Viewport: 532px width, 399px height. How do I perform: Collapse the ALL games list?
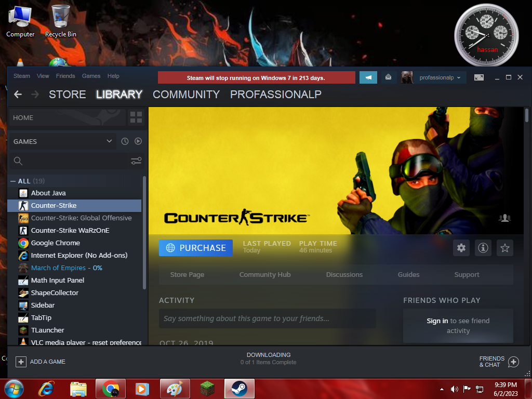13,181
